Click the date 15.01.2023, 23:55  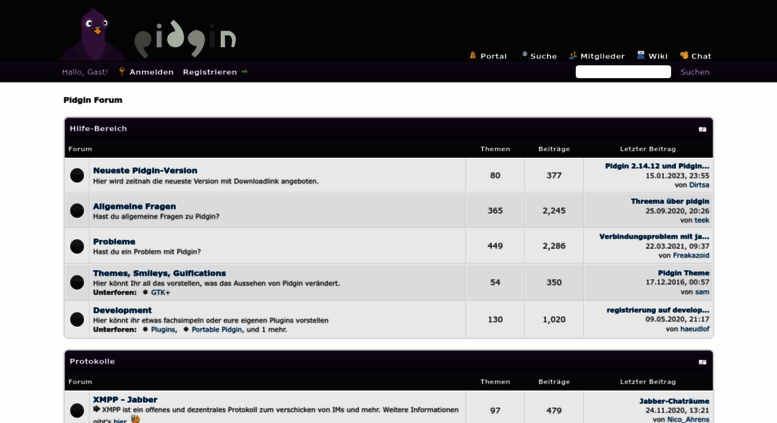pyautogui.click(x=677, y=175)
